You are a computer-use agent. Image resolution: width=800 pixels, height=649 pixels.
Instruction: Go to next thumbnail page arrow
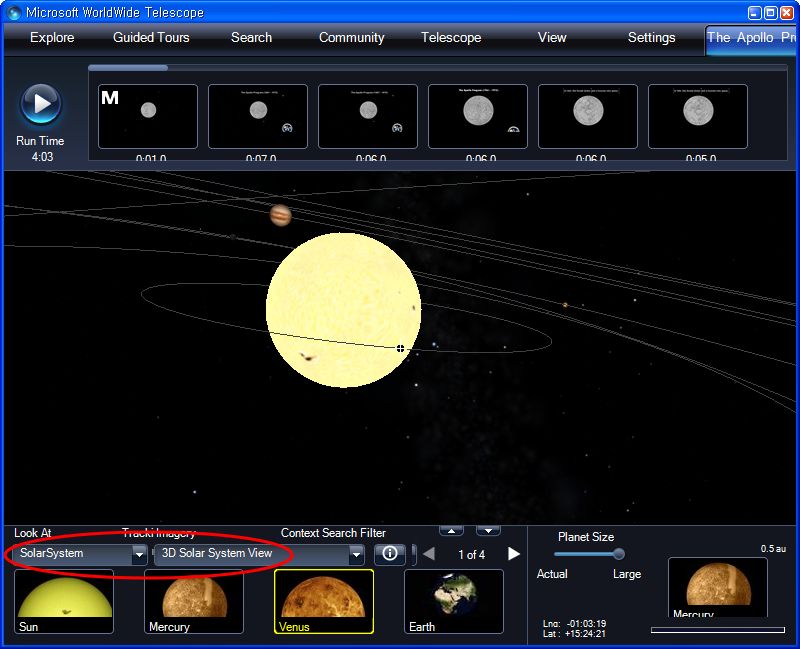[x=513, y=554]
